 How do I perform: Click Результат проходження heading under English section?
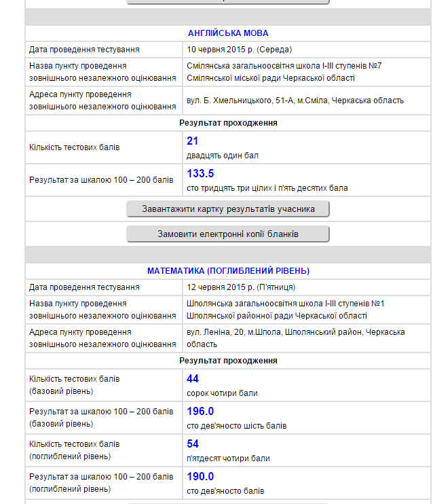coord(228,123)
